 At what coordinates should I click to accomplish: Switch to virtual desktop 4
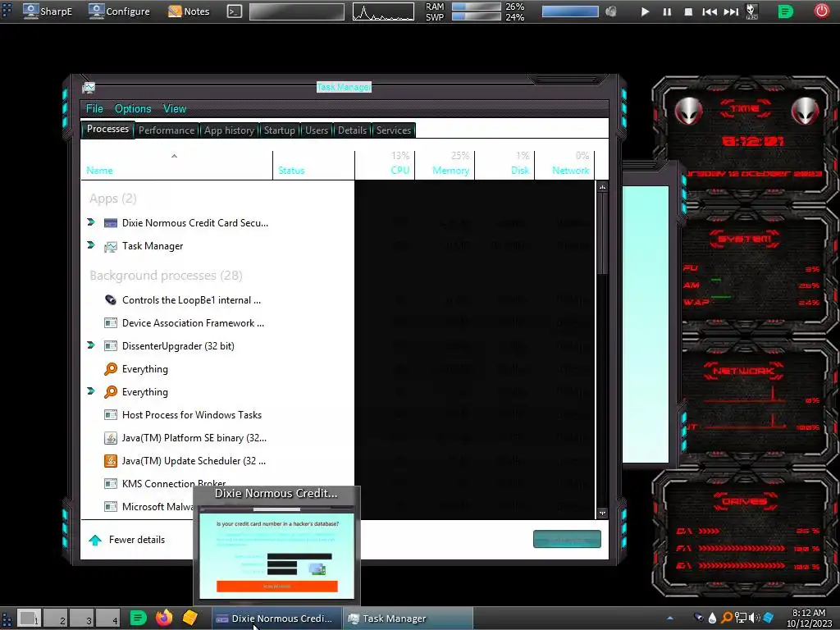coord(108,619)
